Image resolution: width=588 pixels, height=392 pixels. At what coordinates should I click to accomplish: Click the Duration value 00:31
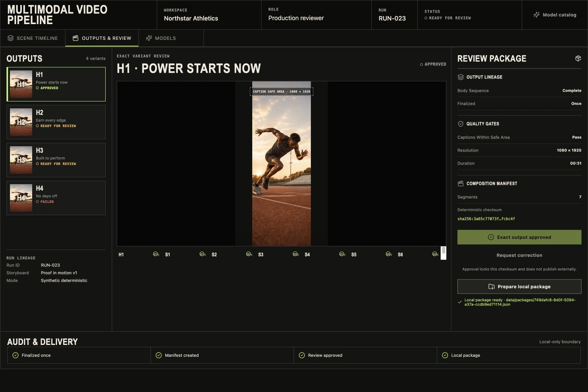coord(576,163)
